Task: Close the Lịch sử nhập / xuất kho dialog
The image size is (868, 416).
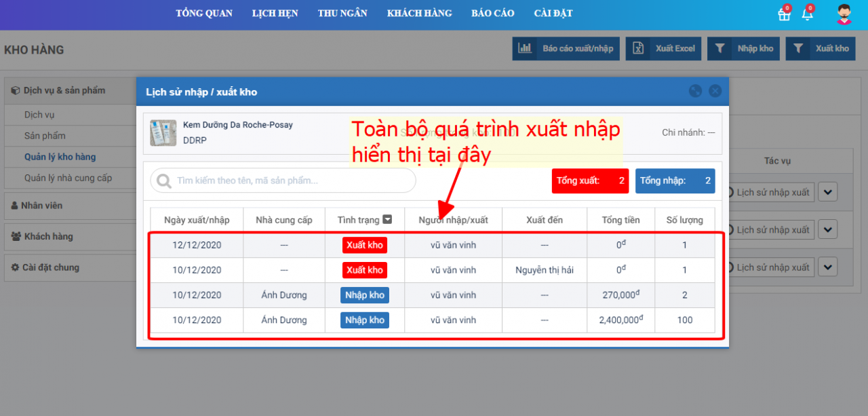Action: tap(715, 91)
